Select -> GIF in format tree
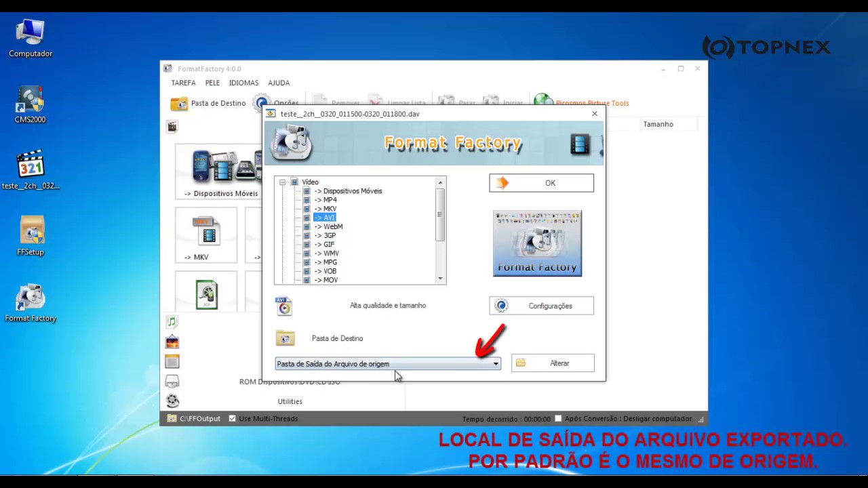Screen dimensions: 868x488 [x=324, y=245]
